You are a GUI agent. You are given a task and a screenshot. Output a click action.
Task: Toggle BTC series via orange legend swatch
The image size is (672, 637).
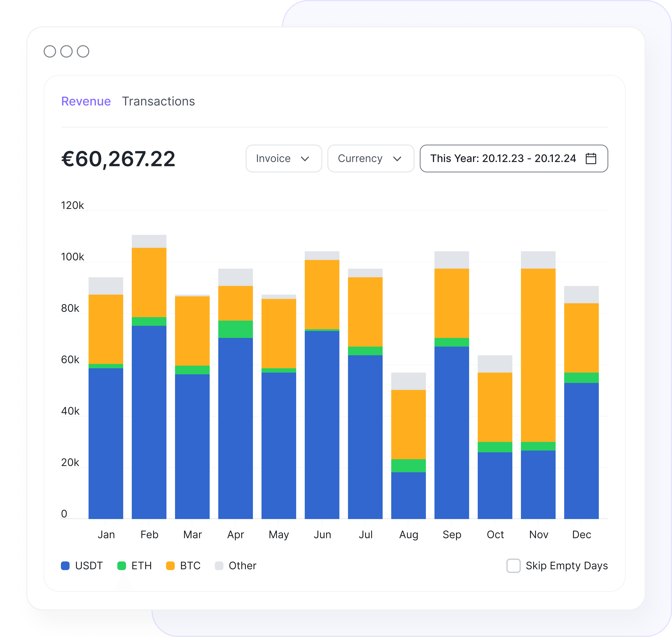point(170,566)
